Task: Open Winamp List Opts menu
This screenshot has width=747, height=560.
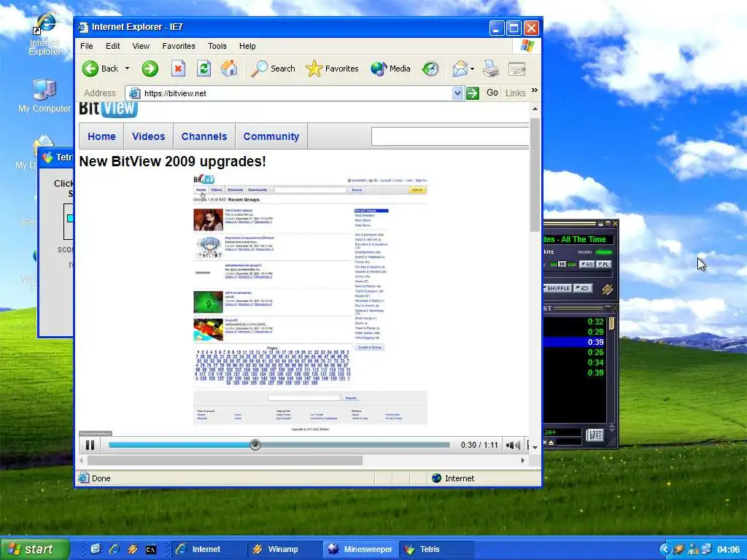Action: click(595, 435)
